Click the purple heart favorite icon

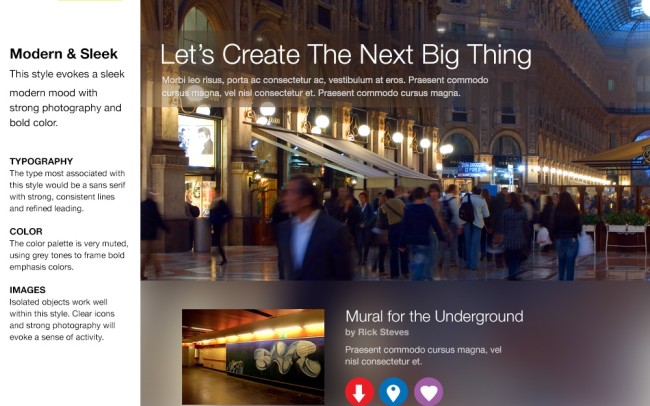pos(428,392)
